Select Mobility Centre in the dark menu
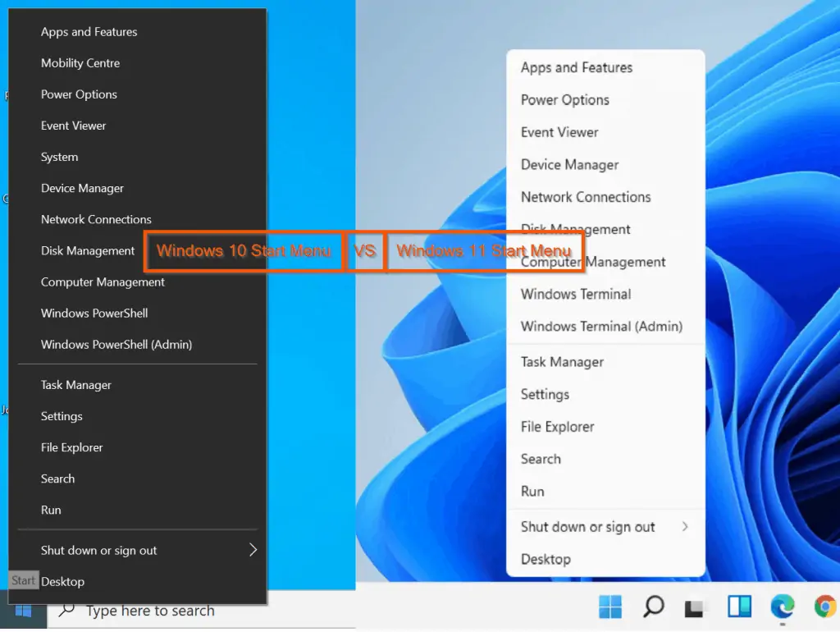This screenshot has width=840, height=632. tap(138, 62)
